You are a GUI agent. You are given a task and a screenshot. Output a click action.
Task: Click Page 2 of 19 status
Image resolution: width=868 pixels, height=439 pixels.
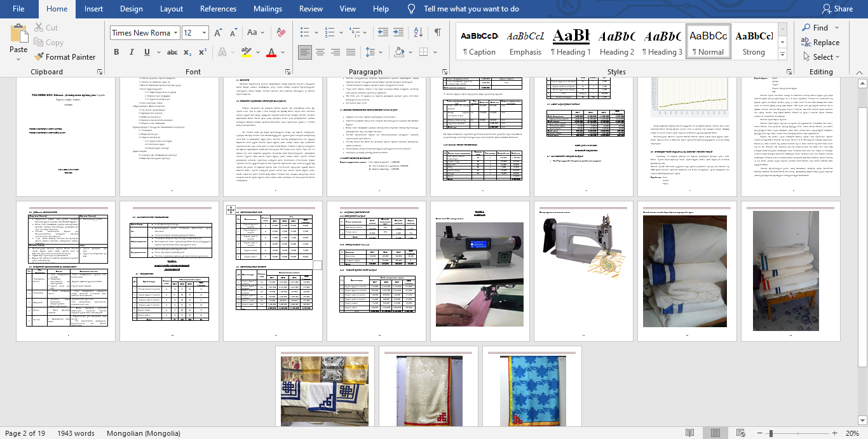tap(25, 433)
